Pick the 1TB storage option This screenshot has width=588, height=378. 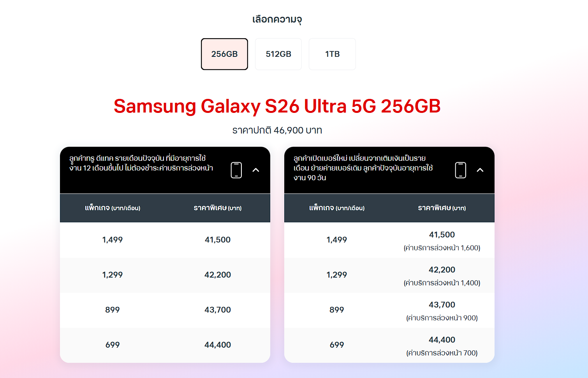pos(332,54)
